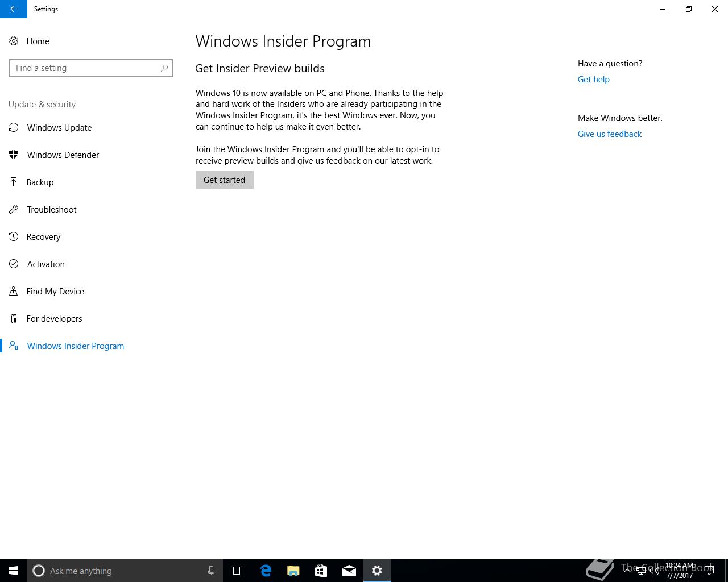Open the Mail app from taskbar

point(349,571)
